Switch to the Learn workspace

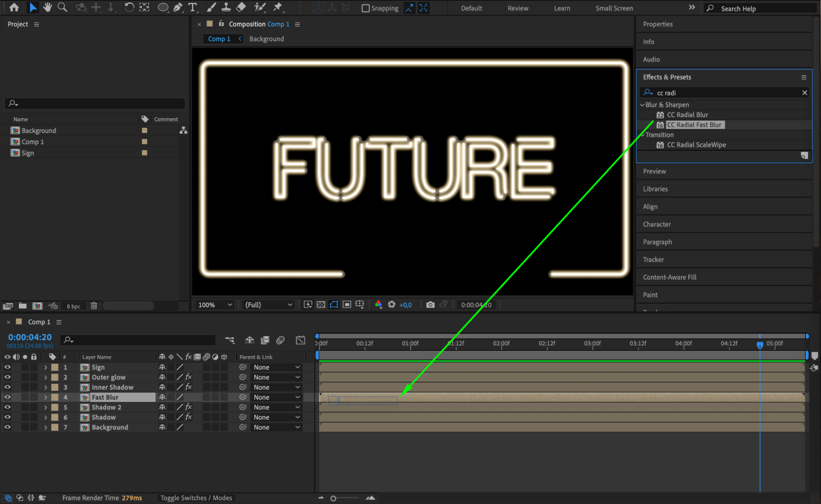click(562, 8)
